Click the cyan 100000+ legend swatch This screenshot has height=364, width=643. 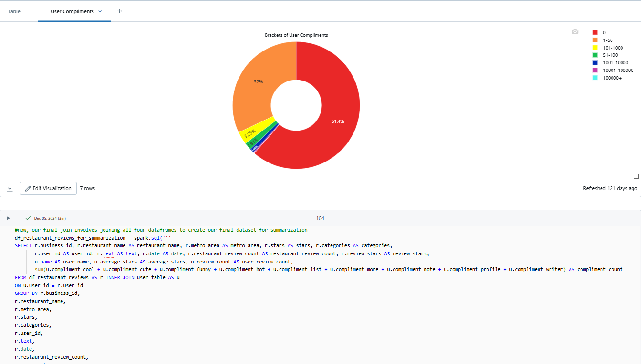(x=595, y=78)
